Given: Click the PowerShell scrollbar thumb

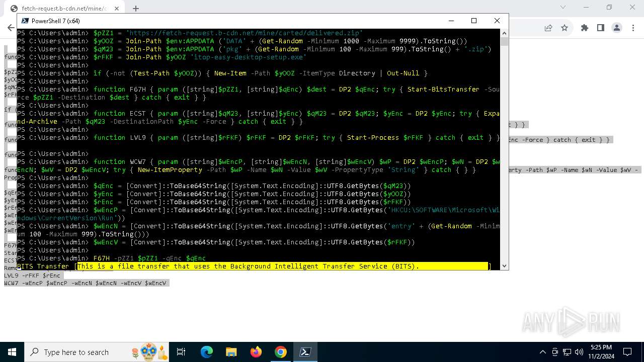Looking at the screenshot, I should [504, 41].
